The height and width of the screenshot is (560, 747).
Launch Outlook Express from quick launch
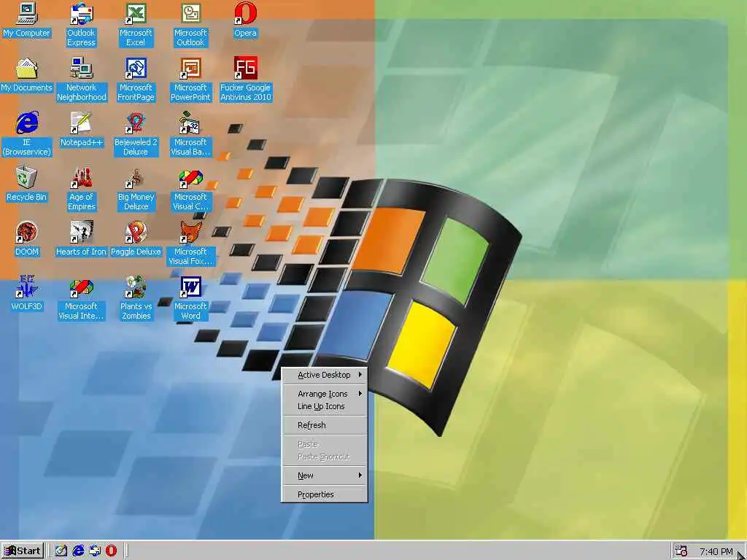95,551
